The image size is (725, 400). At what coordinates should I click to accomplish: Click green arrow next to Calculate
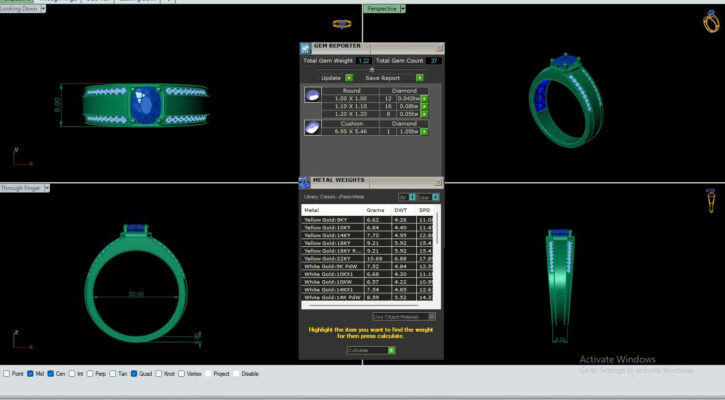pyautogui.click(x=391, y=350)
